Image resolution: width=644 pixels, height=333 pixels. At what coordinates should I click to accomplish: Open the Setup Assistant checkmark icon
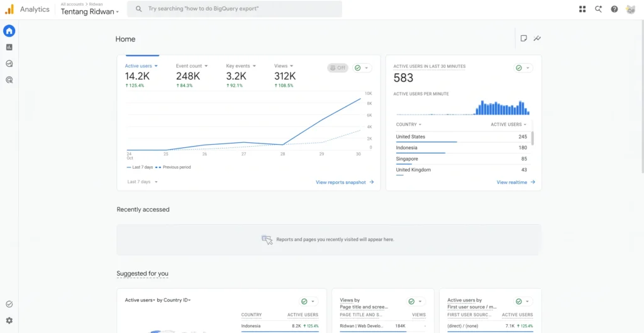click(x=9, y=304)
